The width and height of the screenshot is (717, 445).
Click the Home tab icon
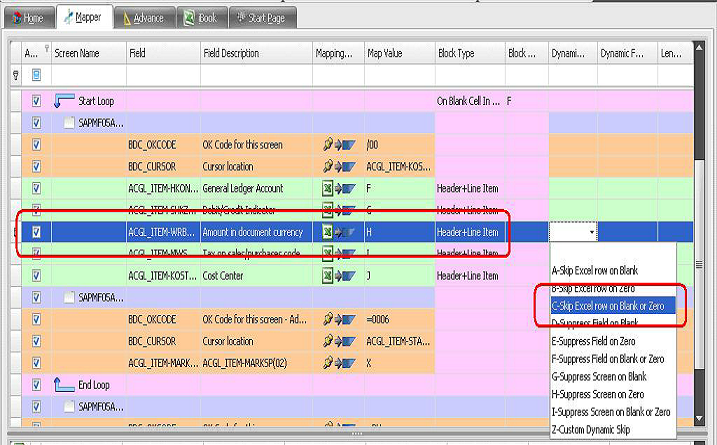point(17,18)
